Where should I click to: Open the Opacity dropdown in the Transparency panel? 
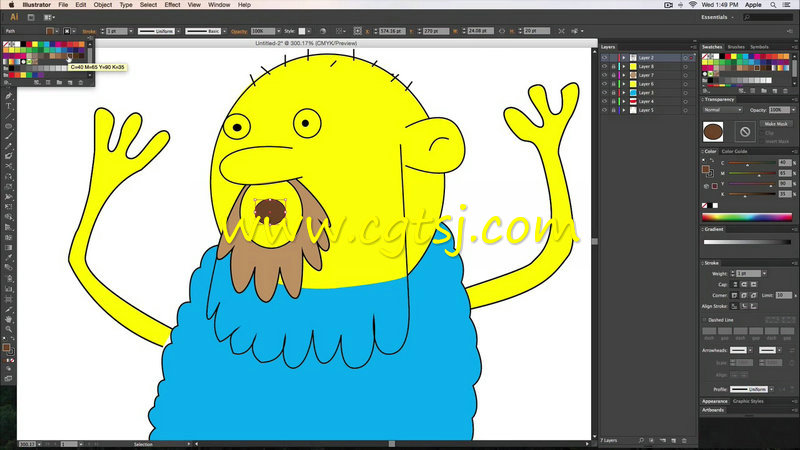(793, 110)
